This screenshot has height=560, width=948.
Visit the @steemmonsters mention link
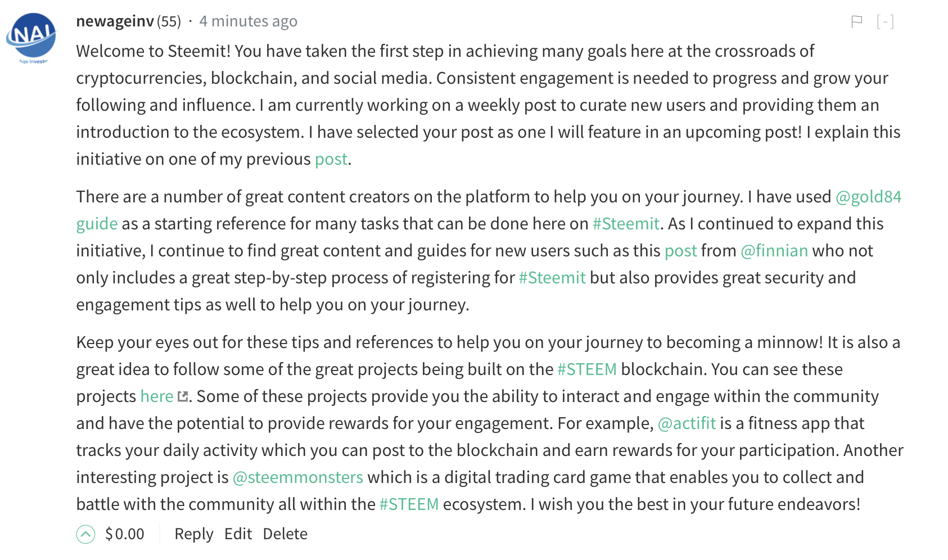pyautogui.click(x=297, y=477)
